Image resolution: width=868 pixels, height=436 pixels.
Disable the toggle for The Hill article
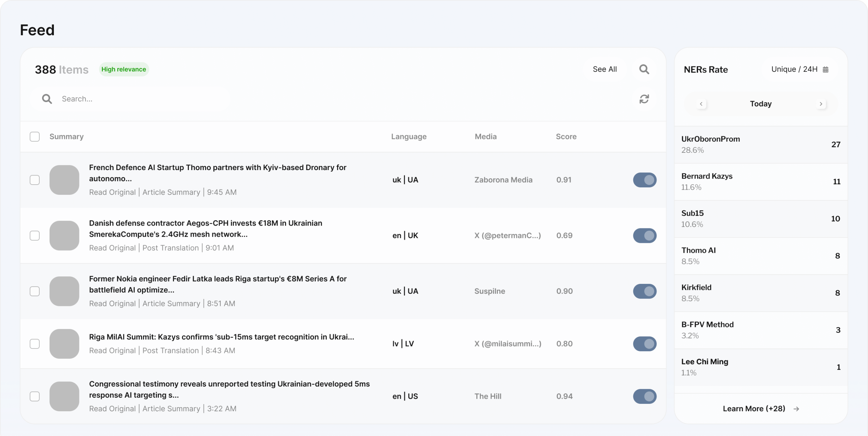point(645,396)
